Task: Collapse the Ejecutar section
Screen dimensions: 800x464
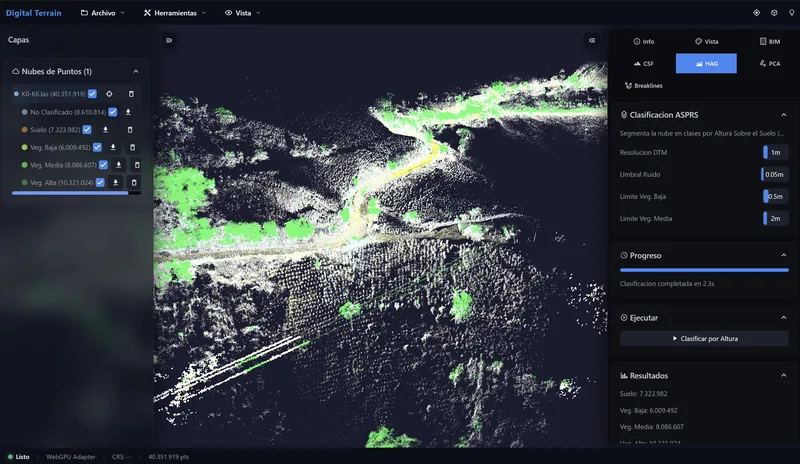Action: [x=784, y=318]
